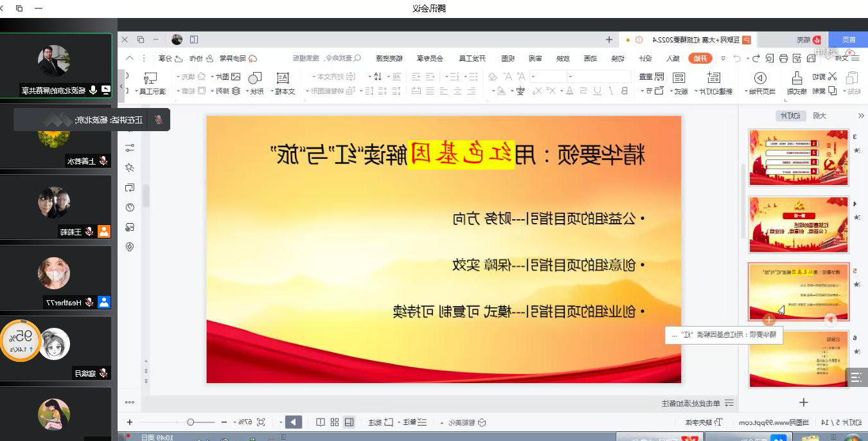Viewport: 868px width, 441px height.
Task: Click the zoom in plus button
Action: pyautogui.click(x=130, y=422)
